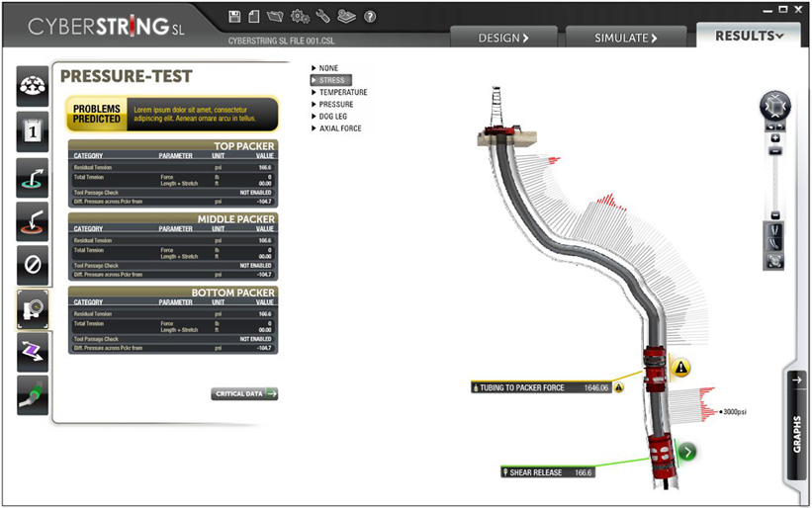
Task: Click the CYBERSTRING SL logo
Action: click(106, 27)
